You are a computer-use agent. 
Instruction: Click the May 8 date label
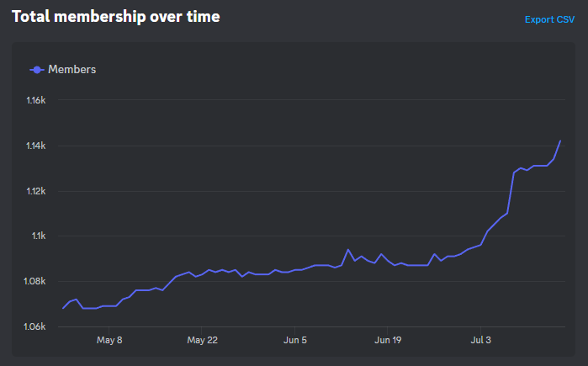(109, 341)
